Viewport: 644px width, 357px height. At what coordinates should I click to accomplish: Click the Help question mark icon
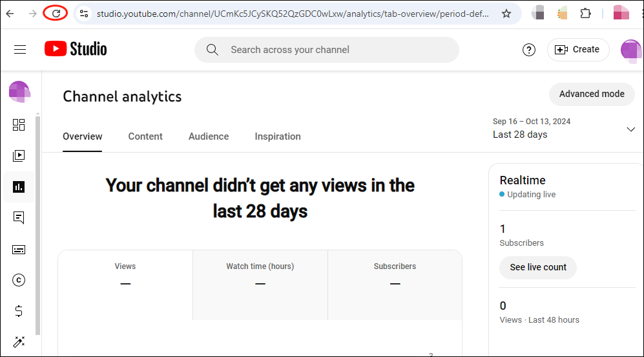tap(529, 50)
